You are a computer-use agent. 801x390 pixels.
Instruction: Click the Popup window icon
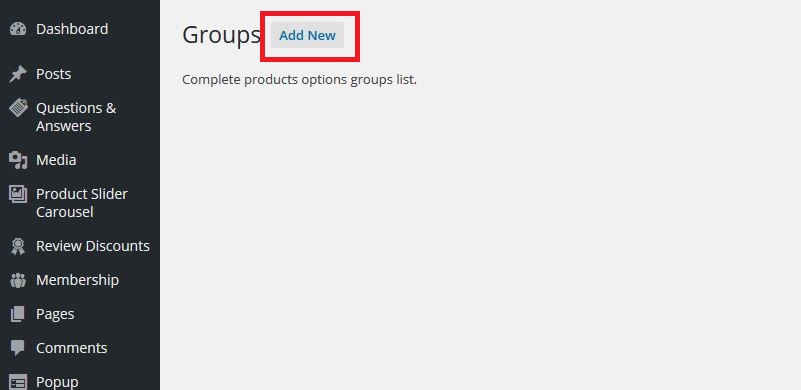pos(18,382)
